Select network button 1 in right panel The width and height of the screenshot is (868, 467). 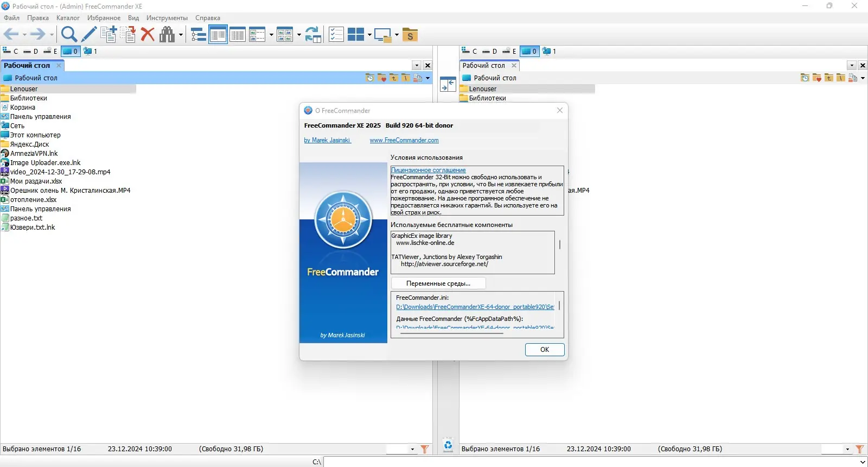coord(549,51)
